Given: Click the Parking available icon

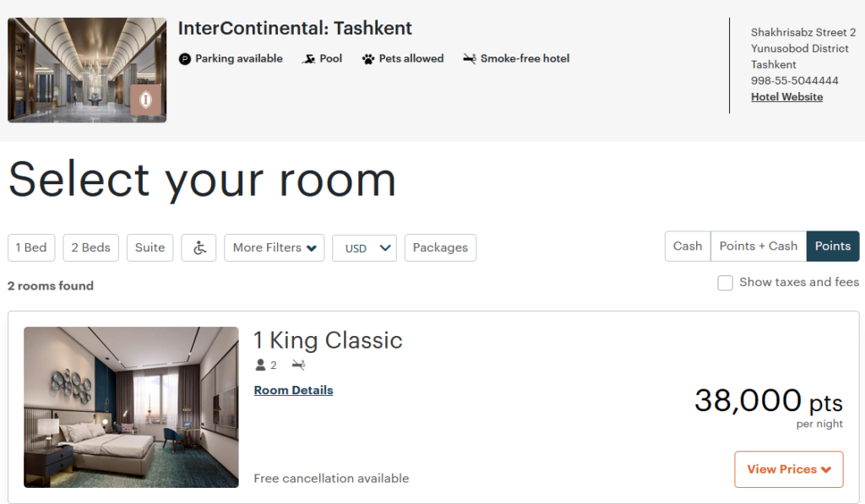Looking at the screenshot, I should [188, 58].
